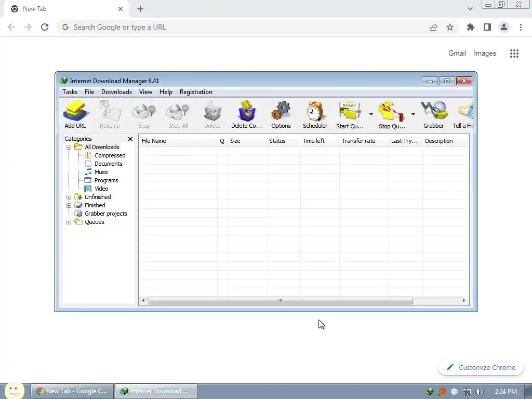Open the Tasks menu
The image size is (532, 399).
click(x=70, y=92)
